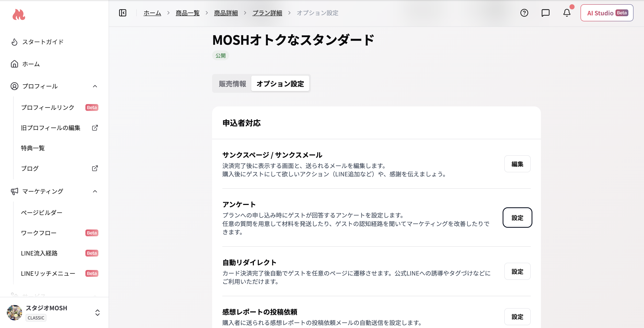Click the オプション設定 breadcrumb text
Image resolution: width=644 pixels, height=328 pixels.
click(318, 13)
